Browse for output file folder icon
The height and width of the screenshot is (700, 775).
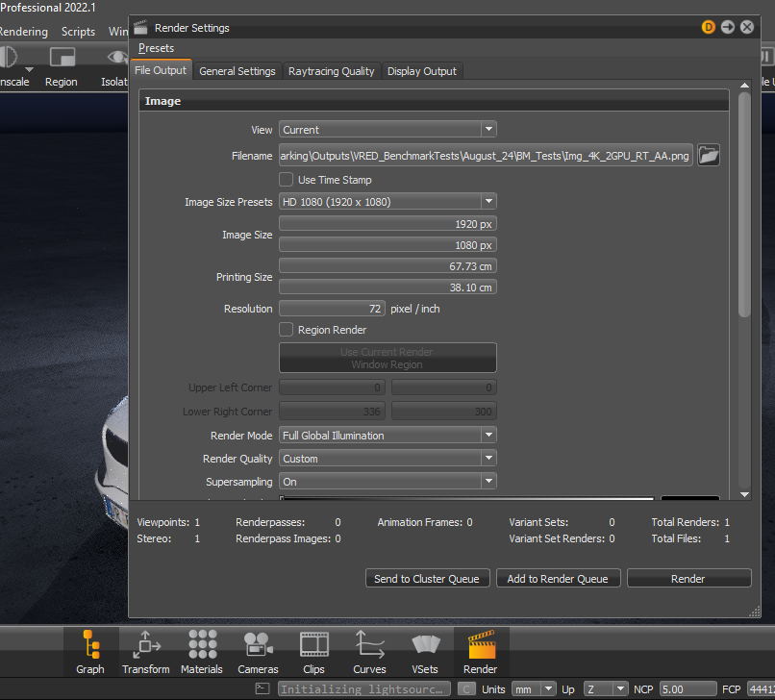click(709, 155)
